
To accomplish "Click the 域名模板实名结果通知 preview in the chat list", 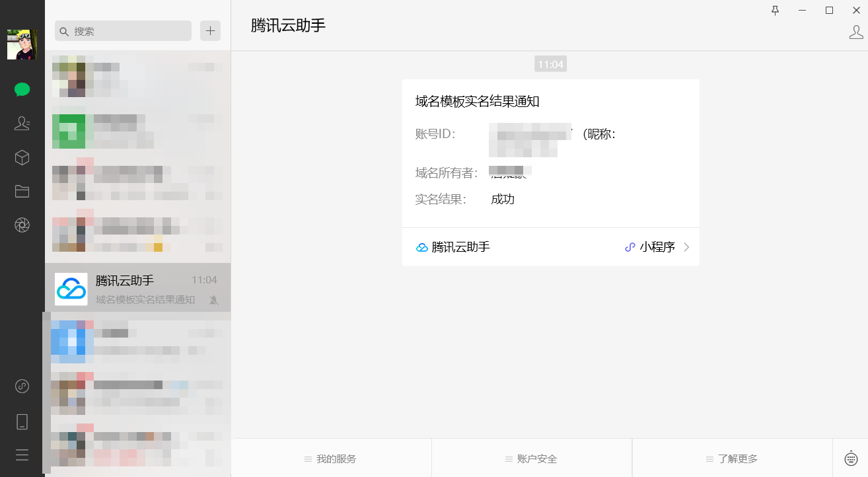I will 145,299.
